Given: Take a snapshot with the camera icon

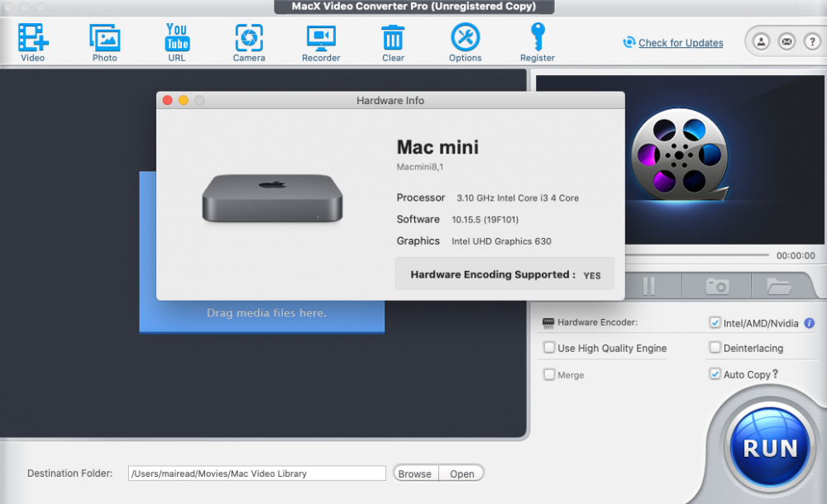Looking at the screenshot, I should [x=717, y=286].
